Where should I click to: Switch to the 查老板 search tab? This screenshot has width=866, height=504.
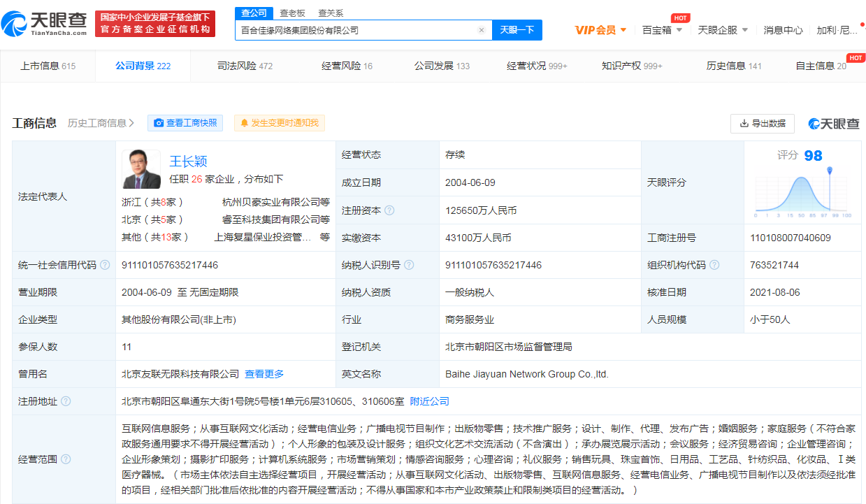pyautogui.click(x=292, y=13)
